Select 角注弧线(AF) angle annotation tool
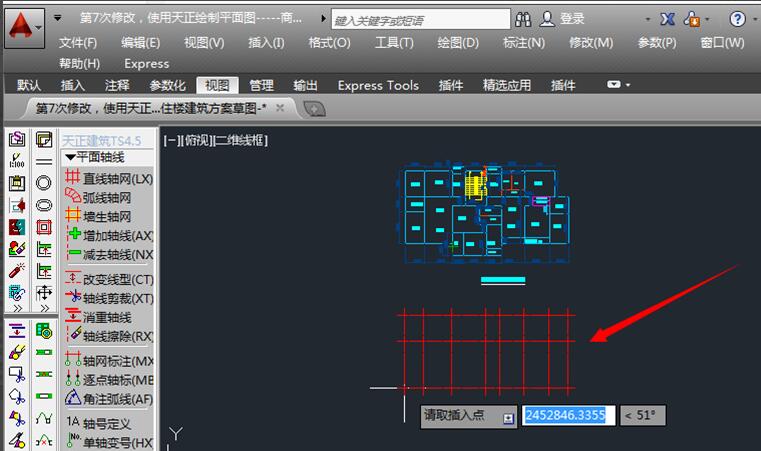The width and height of the screenshot is (761, 451). (110, 398)
